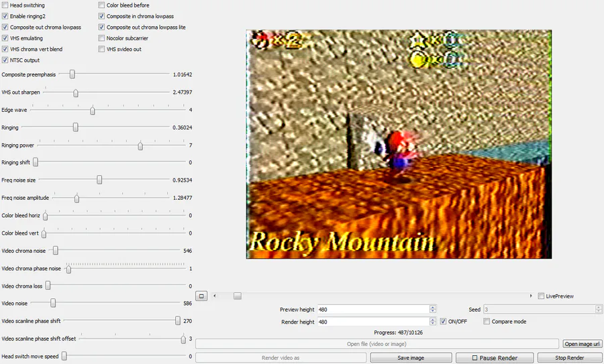Click the VHS out sharpen slider handle
The width and height of the screenshot is (604, 364).
[x=76, y=93]
